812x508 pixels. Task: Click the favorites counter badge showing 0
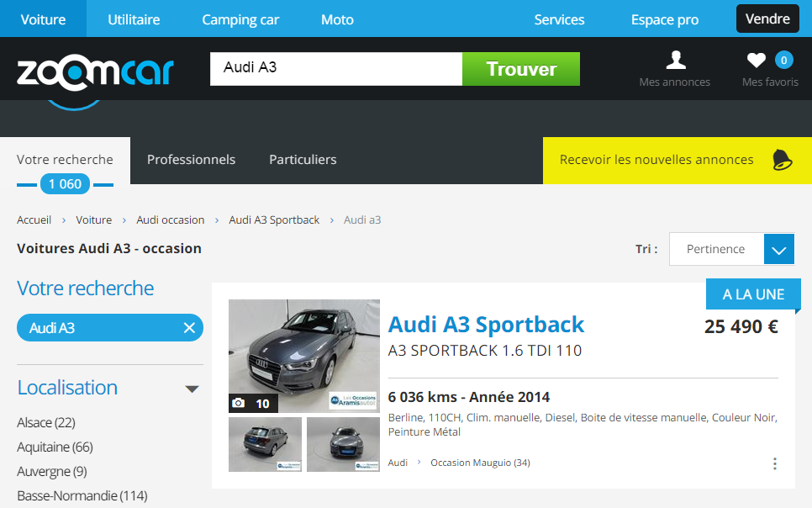tap(784, 60)
